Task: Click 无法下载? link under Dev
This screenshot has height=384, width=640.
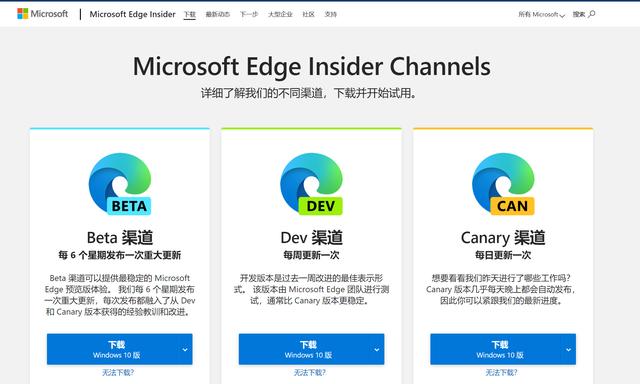Action: (x=310, y=372)
